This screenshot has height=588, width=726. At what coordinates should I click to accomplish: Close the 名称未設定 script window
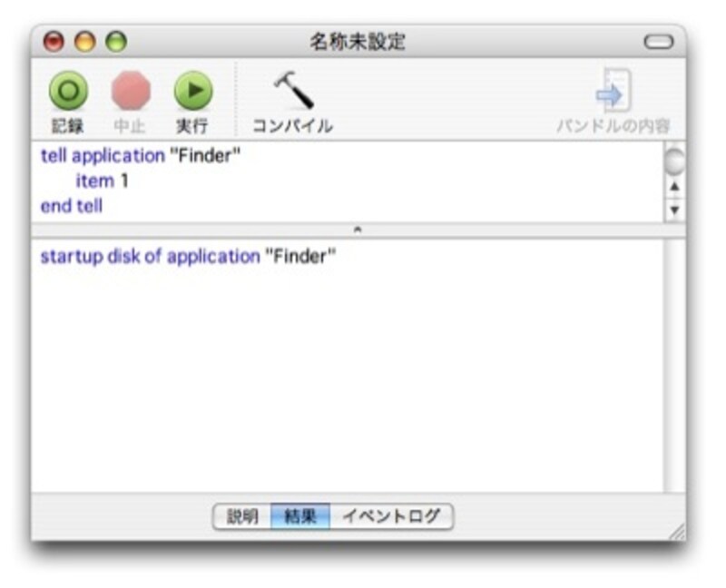(x=54, y=42)
